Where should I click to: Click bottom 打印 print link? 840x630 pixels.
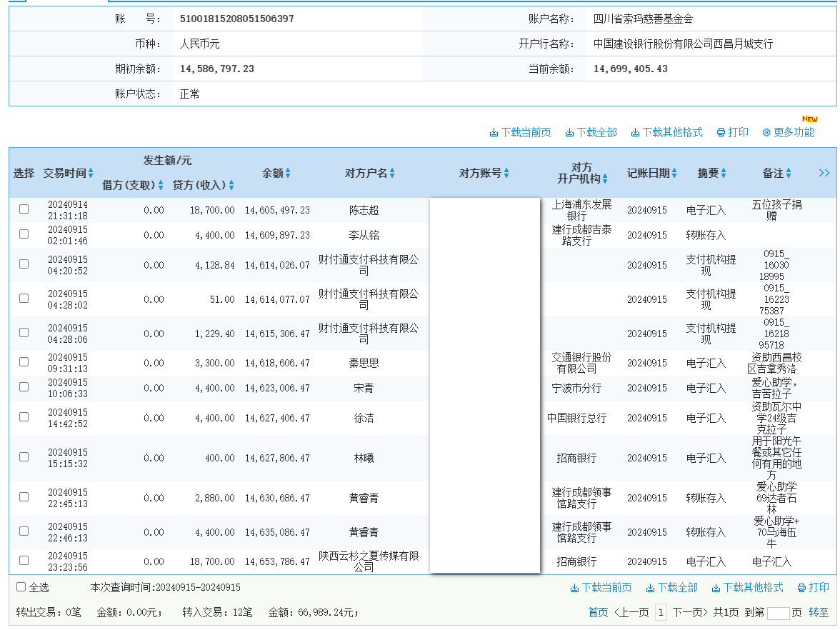coord(813,588)
